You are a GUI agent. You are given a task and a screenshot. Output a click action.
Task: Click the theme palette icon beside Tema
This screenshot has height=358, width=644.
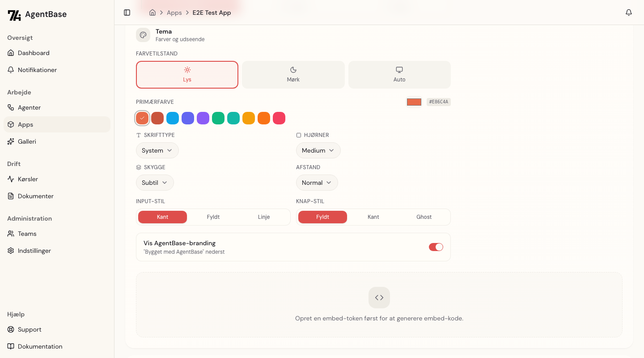click(143, 35)
